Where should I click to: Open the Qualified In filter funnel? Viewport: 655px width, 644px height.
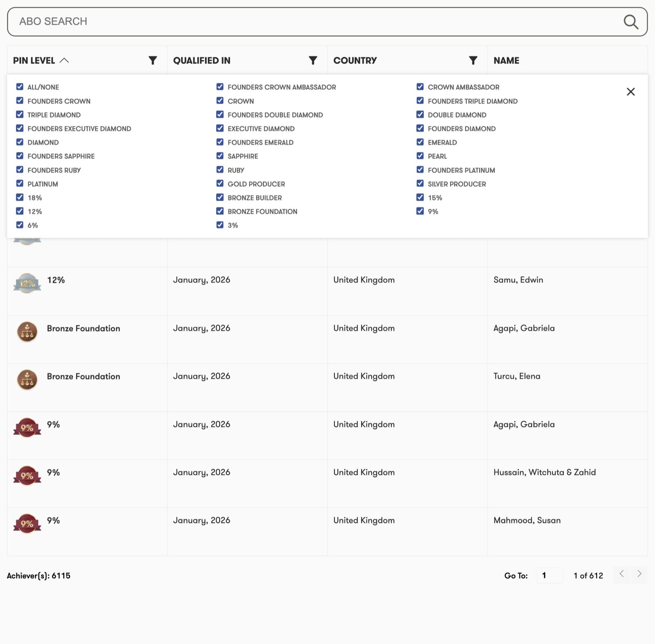313,61
